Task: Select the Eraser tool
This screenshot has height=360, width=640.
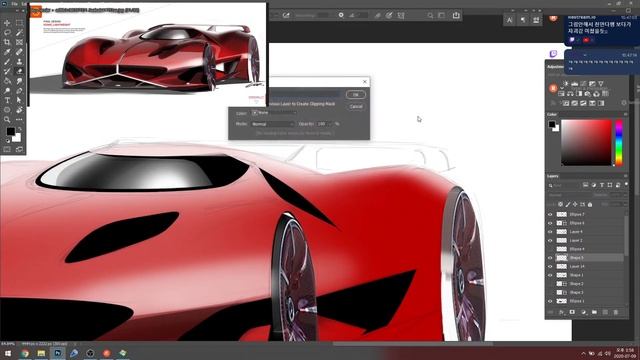Action: 19,71
